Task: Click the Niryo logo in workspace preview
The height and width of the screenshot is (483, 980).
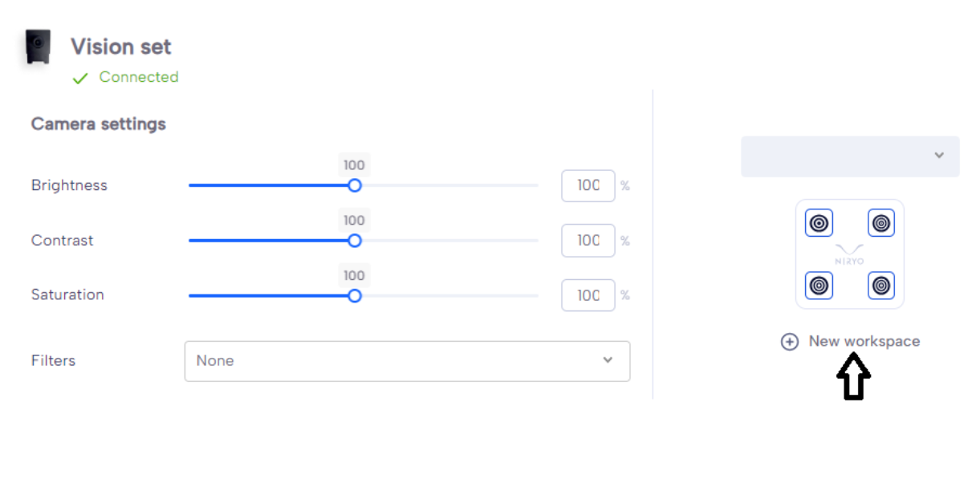Action: [x=849, y=254]
